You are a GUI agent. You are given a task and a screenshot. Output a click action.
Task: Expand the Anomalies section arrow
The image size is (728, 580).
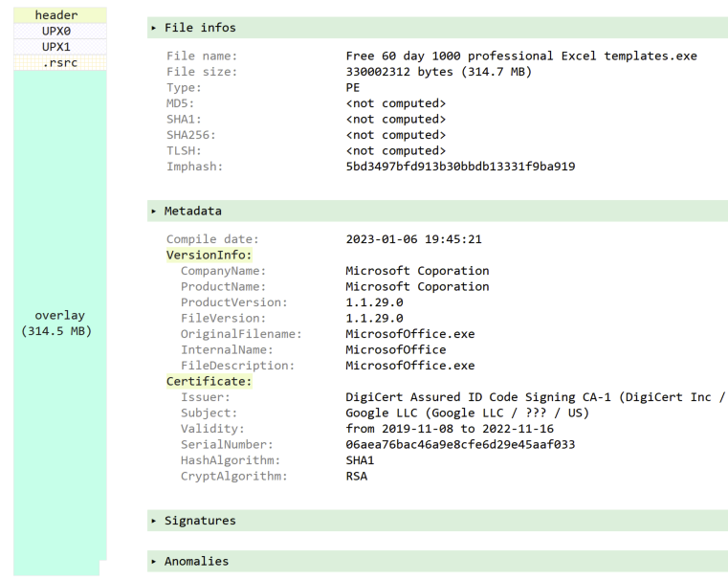[x=154, y=562]
